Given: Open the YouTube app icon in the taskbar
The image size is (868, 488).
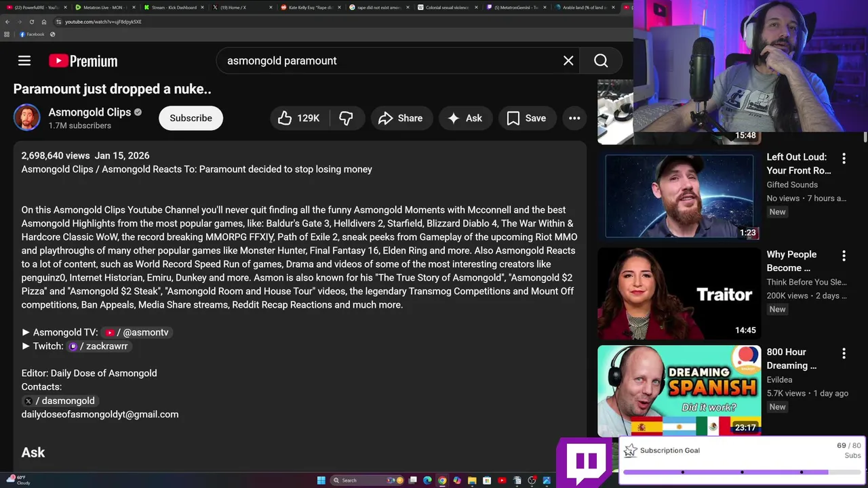Looking at the screenshot, I should pyautogui.click(x=502, y=481).
